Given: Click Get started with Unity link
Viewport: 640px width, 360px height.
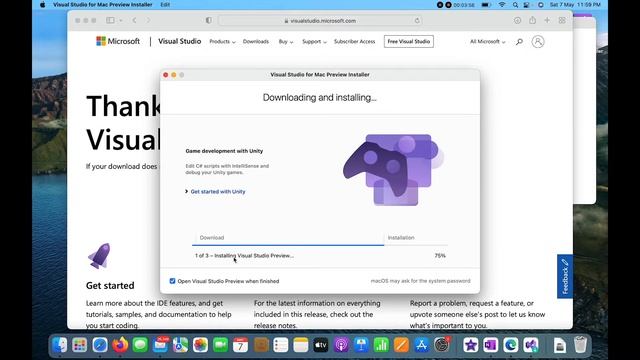Looking at the screenshot, I should [x=218, y=191].
